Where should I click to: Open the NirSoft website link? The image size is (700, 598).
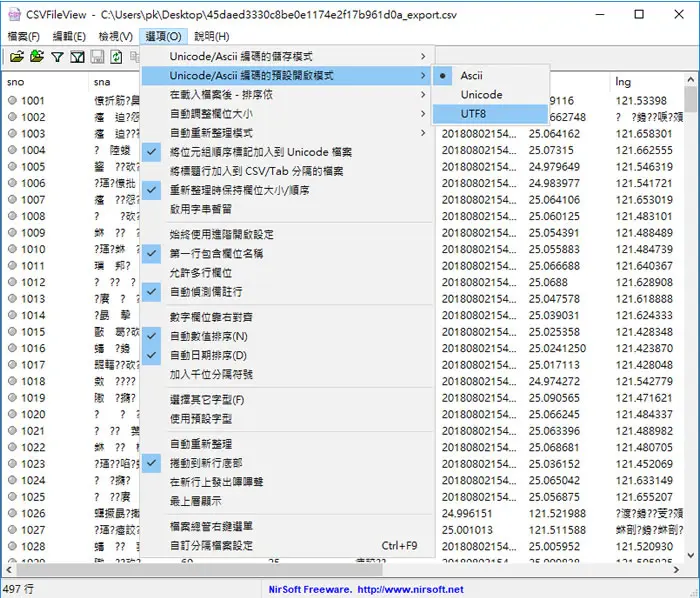click(410, 589)
